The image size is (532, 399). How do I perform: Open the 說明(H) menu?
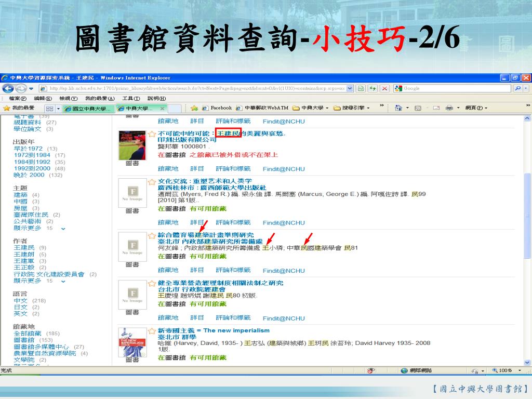tap(156, 98)
